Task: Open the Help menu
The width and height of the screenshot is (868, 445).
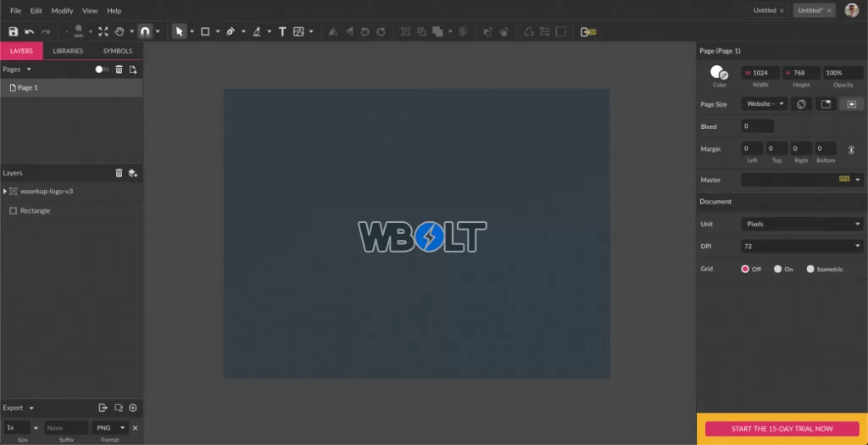Action: pos(114,10)
